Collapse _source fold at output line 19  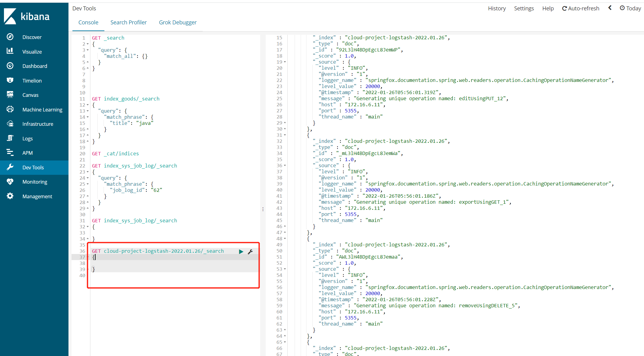pos(285,62)
